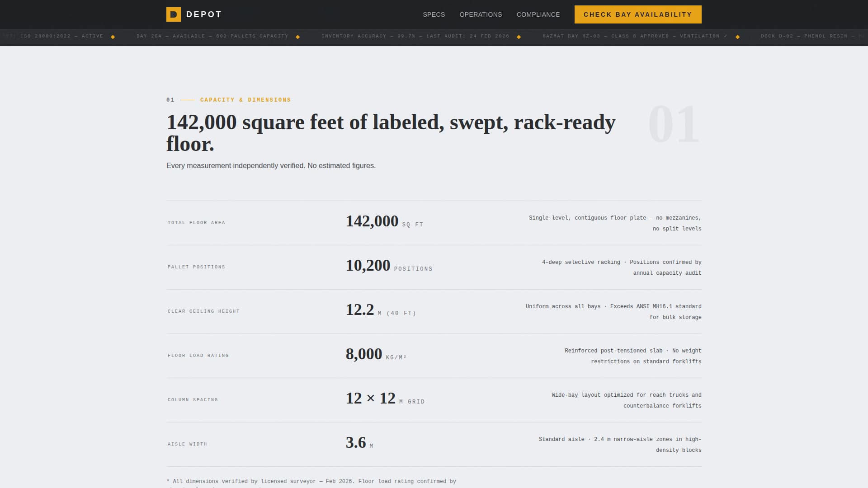Click the Column Spacing label
The width and height of the screenshot is (868, 488).
[x=193, y=400]
